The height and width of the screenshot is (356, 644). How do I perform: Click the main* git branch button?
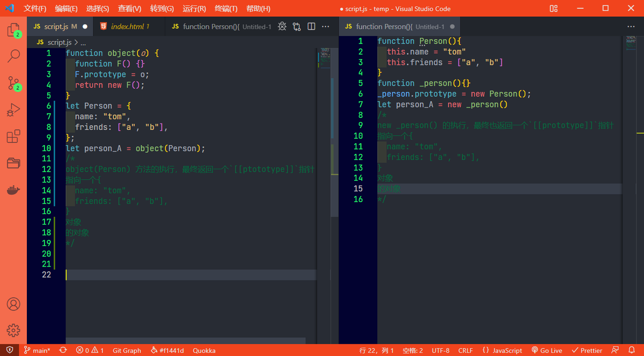pos(37,351)
